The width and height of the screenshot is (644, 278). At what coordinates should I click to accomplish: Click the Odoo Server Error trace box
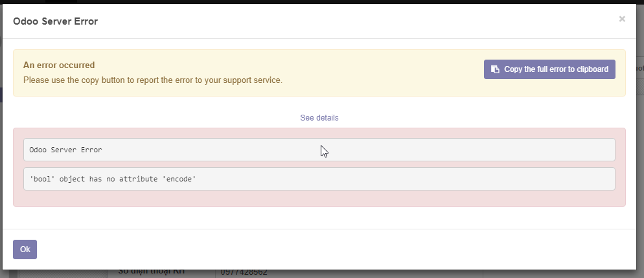pos(319,150)
